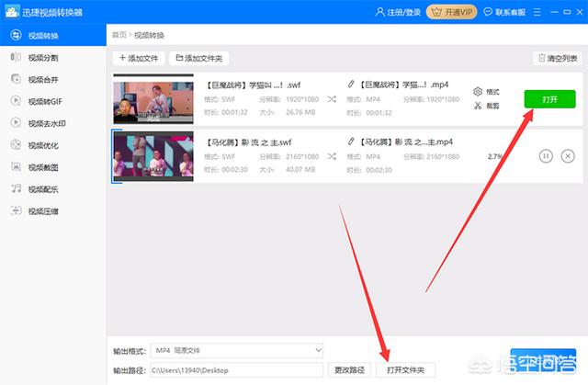Open 视频压缩 in the sidebar
Image resolution: width=588 pixels, height=385 pixels.
43,211
